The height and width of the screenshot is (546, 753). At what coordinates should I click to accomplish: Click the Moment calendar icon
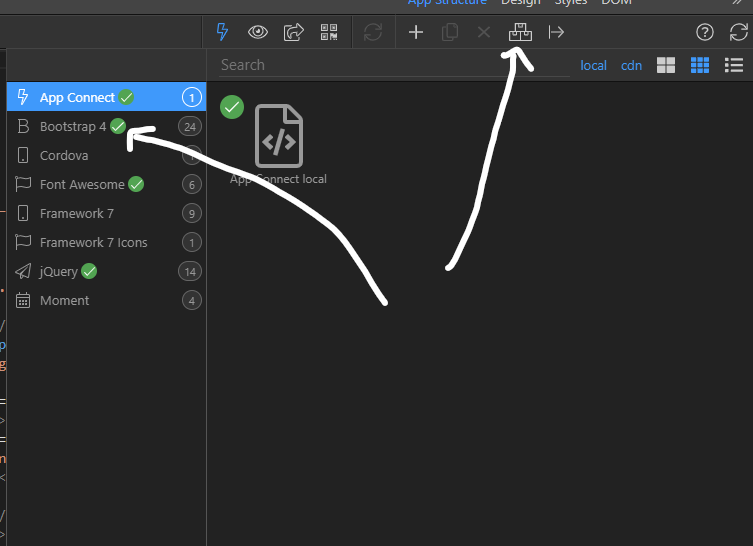coord(23,300)
